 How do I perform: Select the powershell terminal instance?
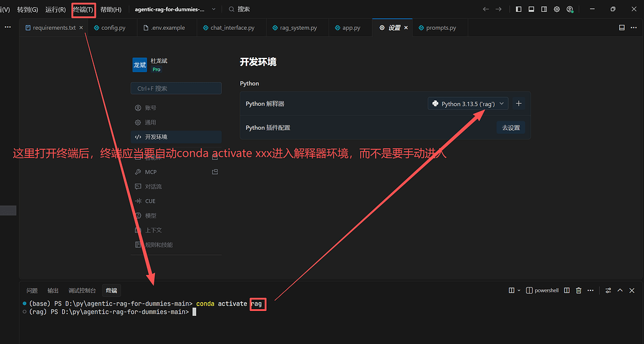[x=542, y=291]
